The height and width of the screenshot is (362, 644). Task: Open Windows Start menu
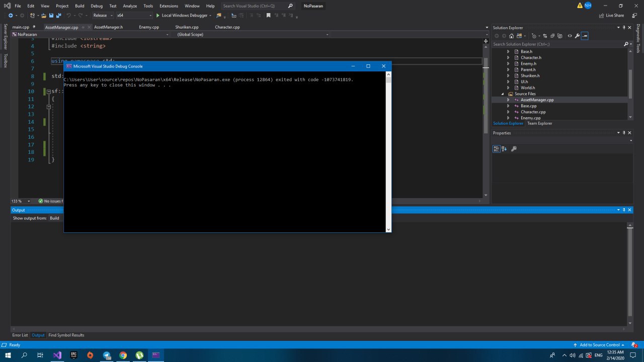8,355
